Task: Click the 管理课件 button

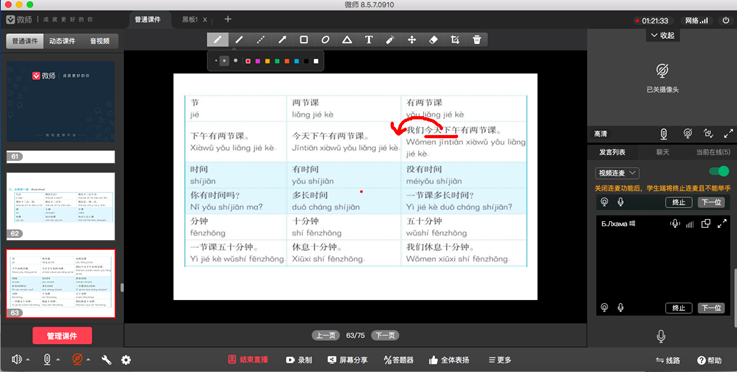Action: (x=62, y=336)
